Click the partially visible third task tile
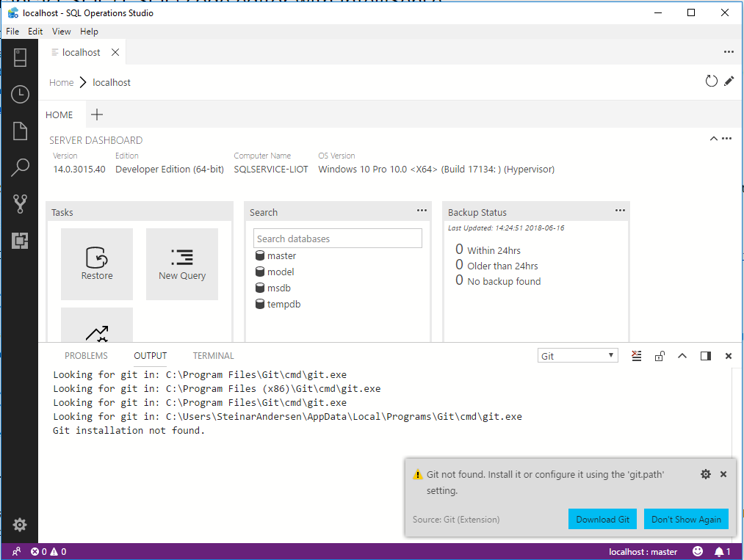The width and height of the screenshot is (744, 560). 97,325
